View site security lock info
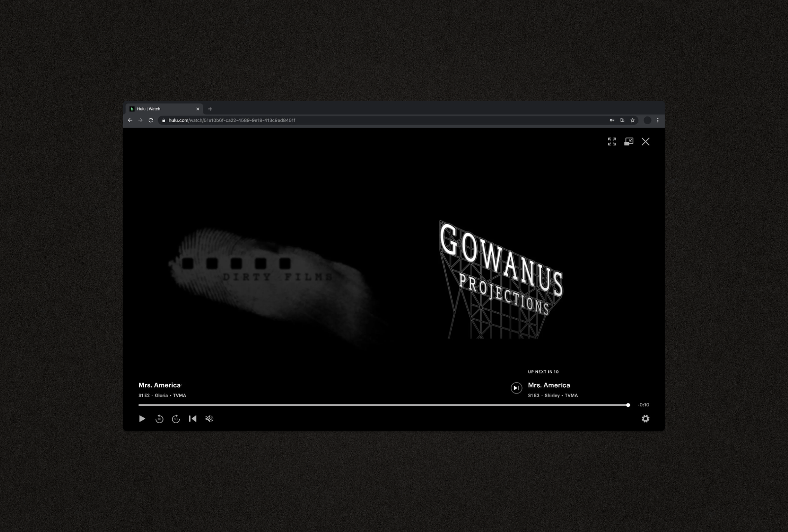The image size is (788, 532). click(x=164, y=120)
